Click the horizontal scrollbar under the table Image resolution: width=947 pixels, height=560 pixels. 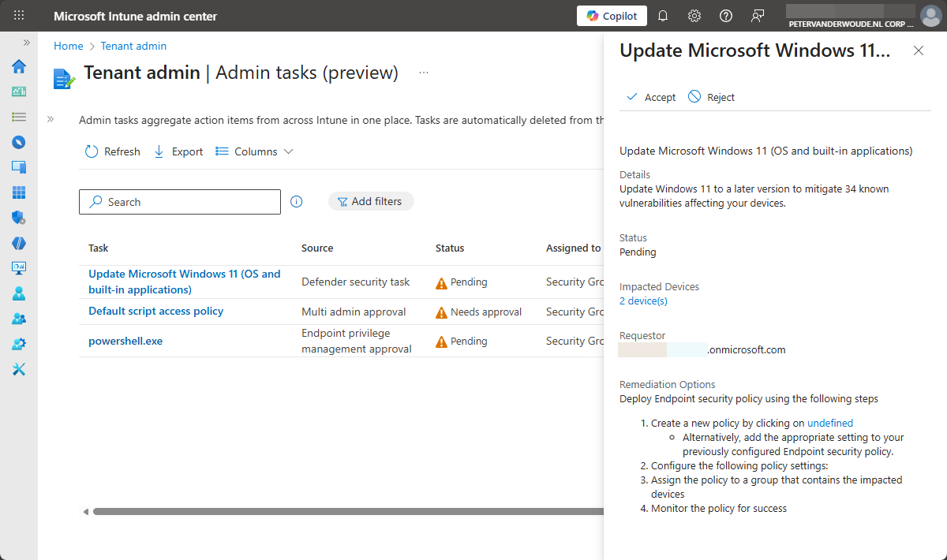pos(347,512)
